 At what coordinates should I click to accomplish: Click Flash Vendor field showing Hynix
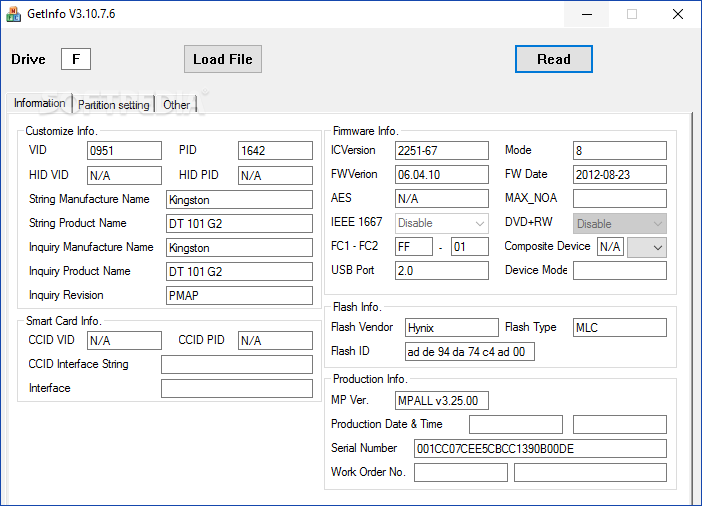click(x=451, y=327)
